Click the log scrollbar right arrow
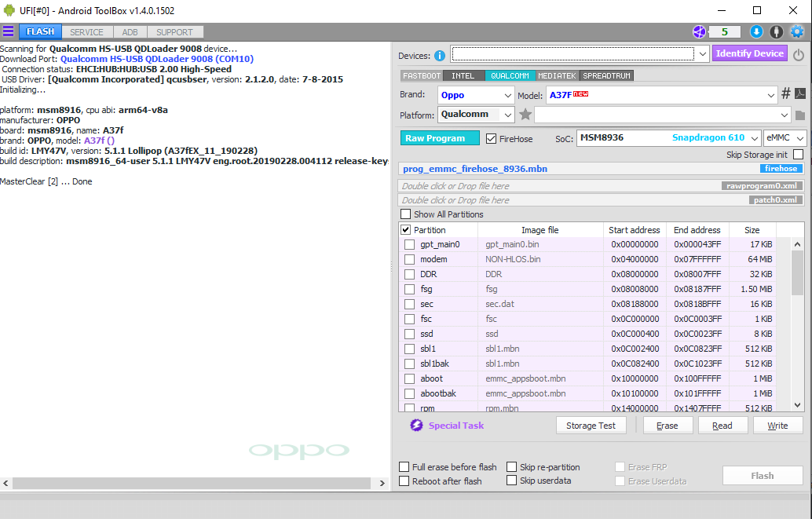Screen dimensions: 812x519 382,483
